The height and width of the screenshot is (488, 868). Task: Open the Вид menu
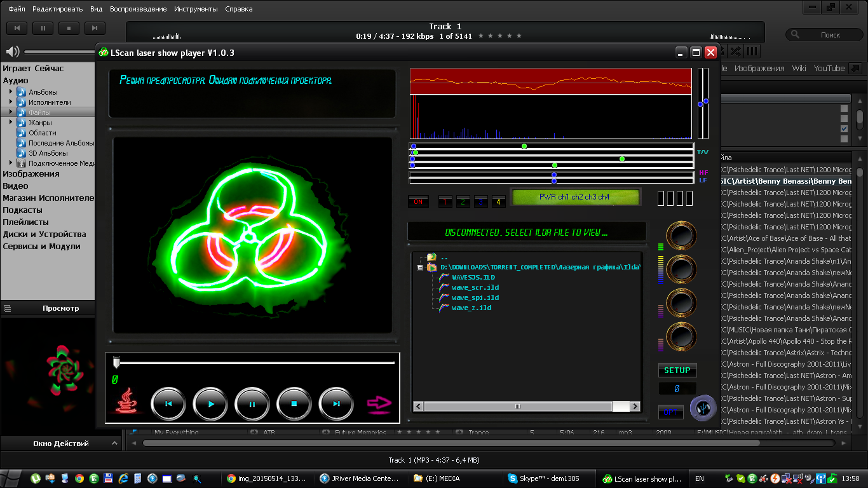[x=96, y=9]
